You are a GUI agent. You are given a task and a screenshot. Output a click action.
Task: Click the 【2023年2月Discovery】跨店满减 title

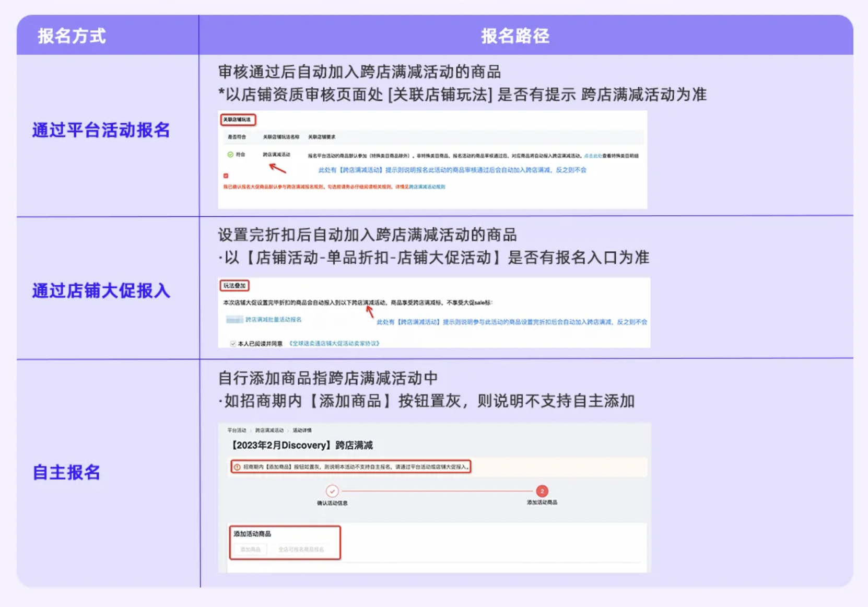point(301,445)
